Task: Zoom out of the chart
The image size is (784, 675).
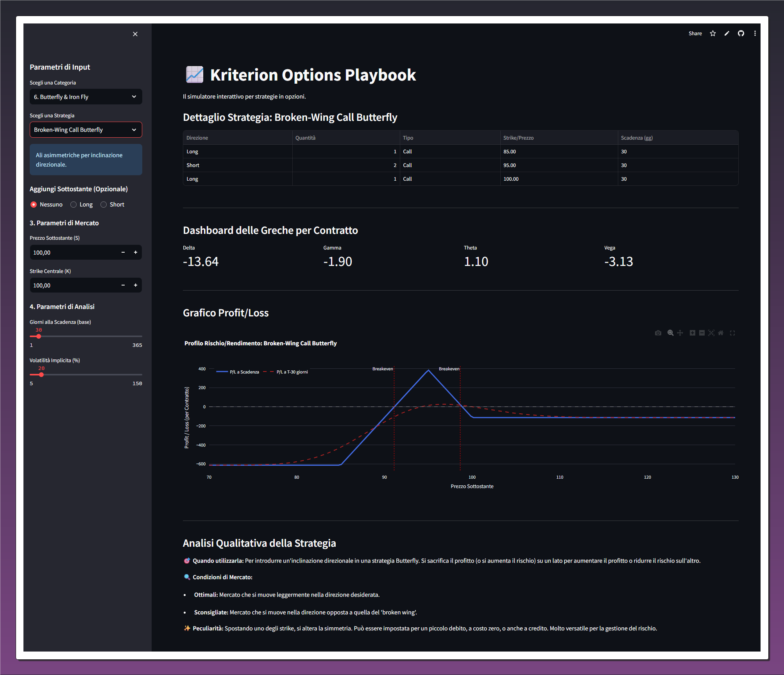Action: (x=702, y=333)
